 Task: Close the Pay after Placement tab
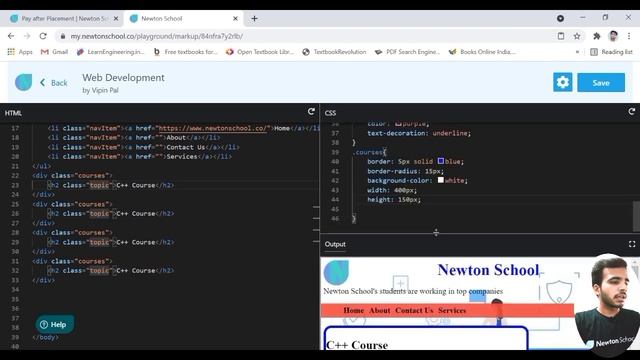pyautogui.click(x=116, y=18)
